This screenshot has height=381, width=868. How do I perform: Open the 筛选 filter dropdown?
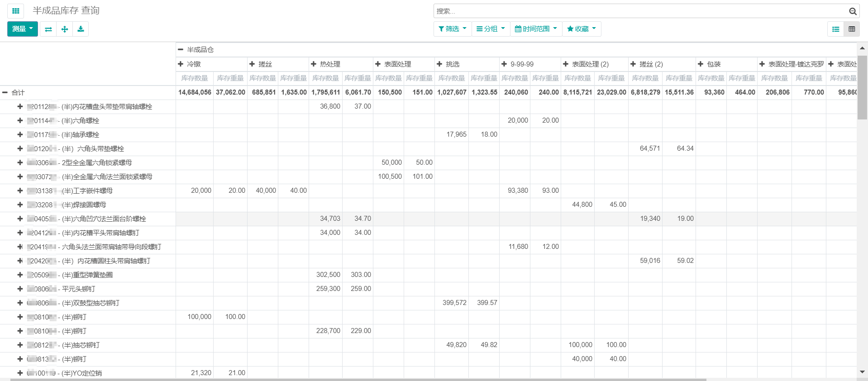[453, 29]
